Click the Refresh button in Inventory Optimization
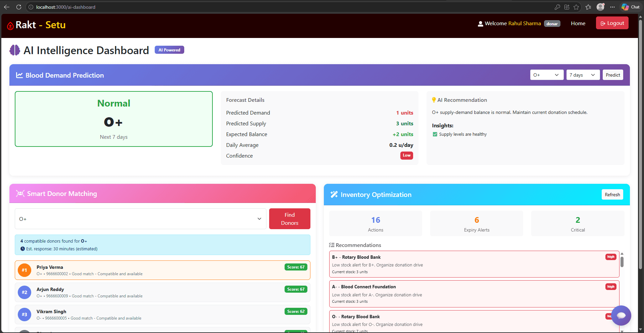 click(612, 195)
